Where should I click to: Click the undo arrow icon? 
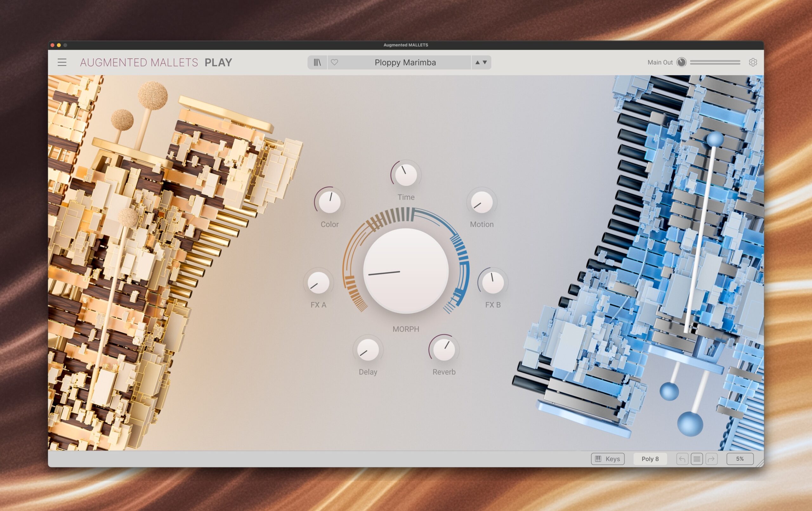[x=682, y=459]
